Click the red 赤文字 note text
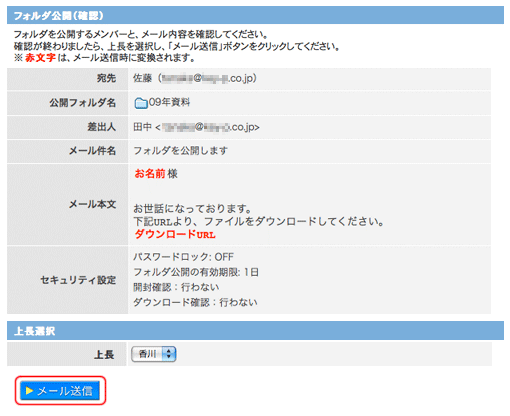510x416 pixels. tap(40, 58)
